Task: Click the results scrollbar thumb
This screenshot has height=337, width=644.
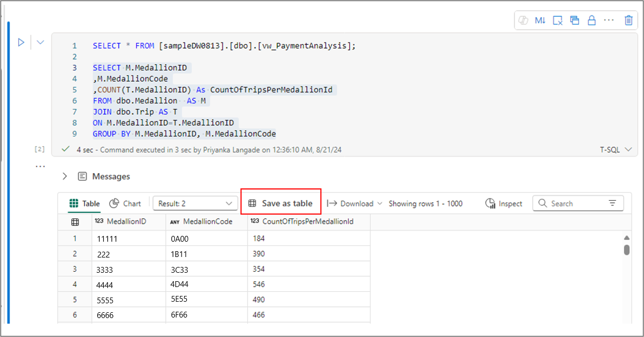Action: (x=627, y=250)
